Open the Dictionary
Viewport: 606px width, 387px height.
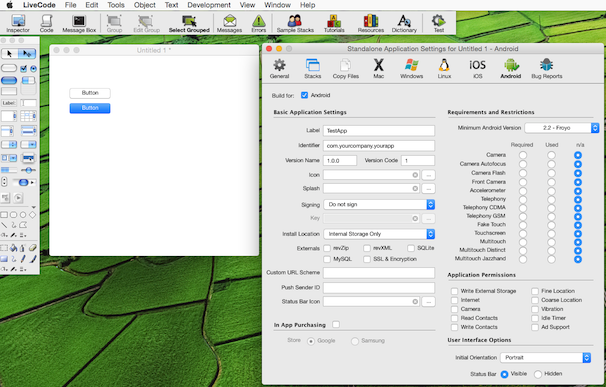pyautogui.click(x=404, y=23)
